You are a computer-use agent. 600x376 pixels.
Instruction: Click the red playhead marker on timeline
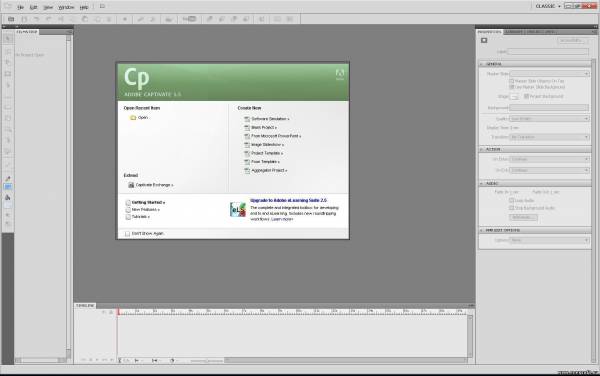(x=118, y=312)
